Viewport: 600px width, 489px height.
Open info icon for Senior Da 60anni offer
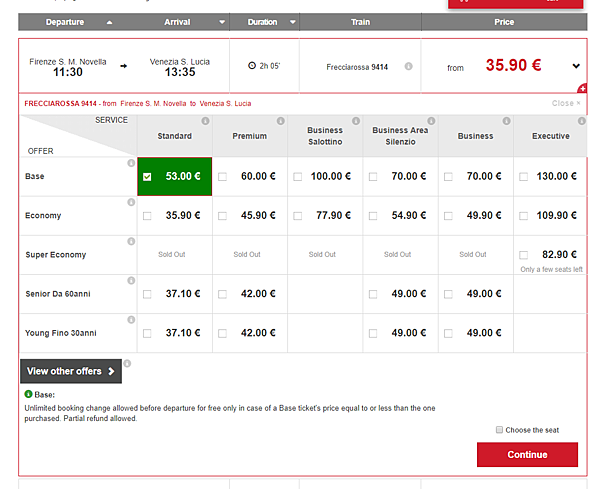click(x=131, y=280)
